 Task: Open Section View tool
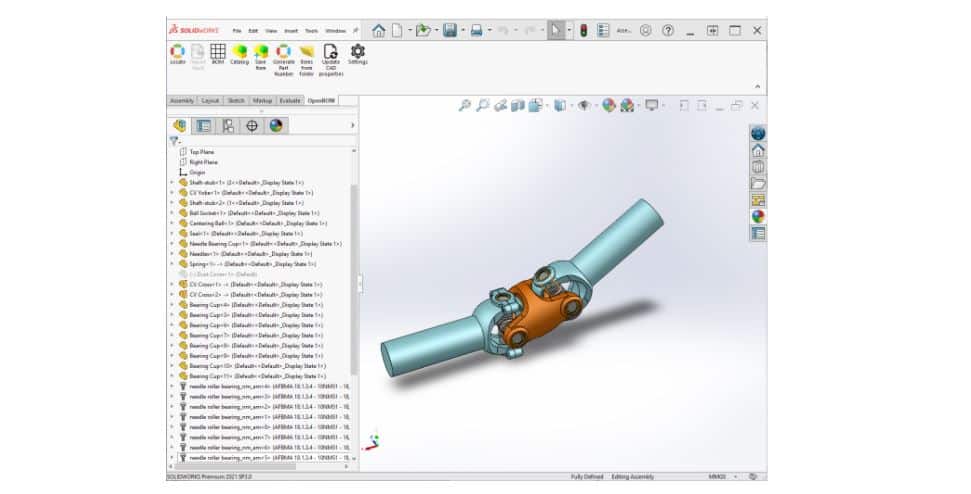coord(518,106)
